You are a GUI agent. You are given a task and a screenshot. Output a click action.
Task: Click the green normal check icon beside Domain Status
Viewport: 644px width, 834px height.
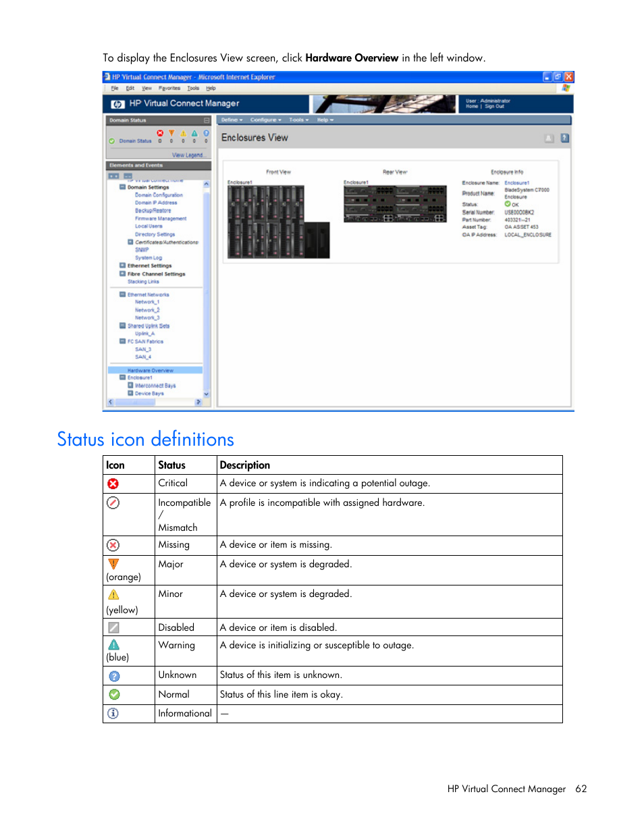coord(112,141)
